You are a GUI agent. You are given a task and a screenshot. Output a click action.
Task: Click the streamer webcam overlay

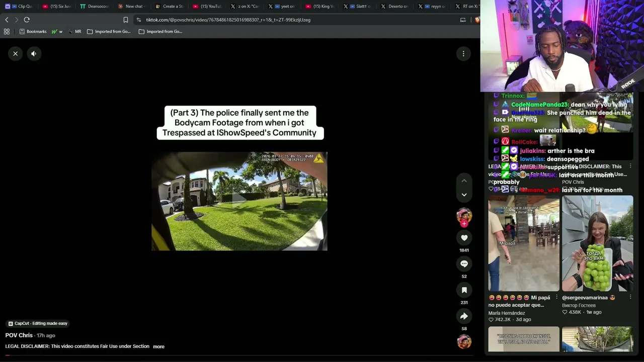pyautogui.click(x=562, y=46)
